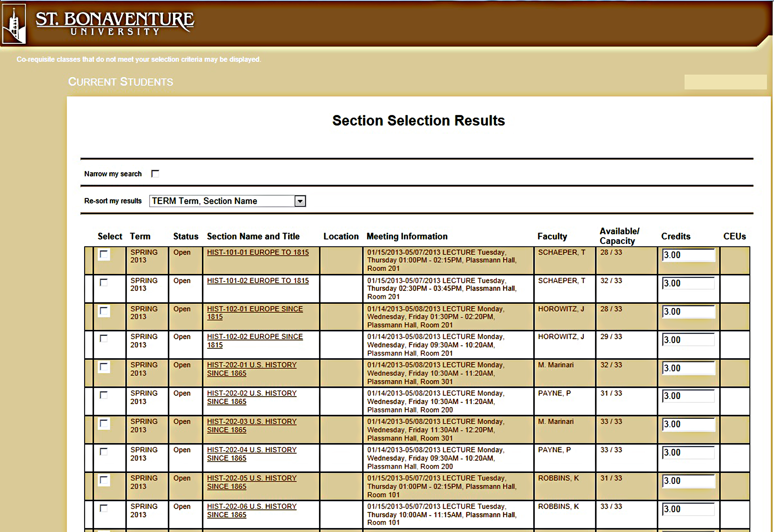Screen dimensions: 774x532
Task: Click the 31 / 33 capacity for HIST-202-02
Action: 611,393
